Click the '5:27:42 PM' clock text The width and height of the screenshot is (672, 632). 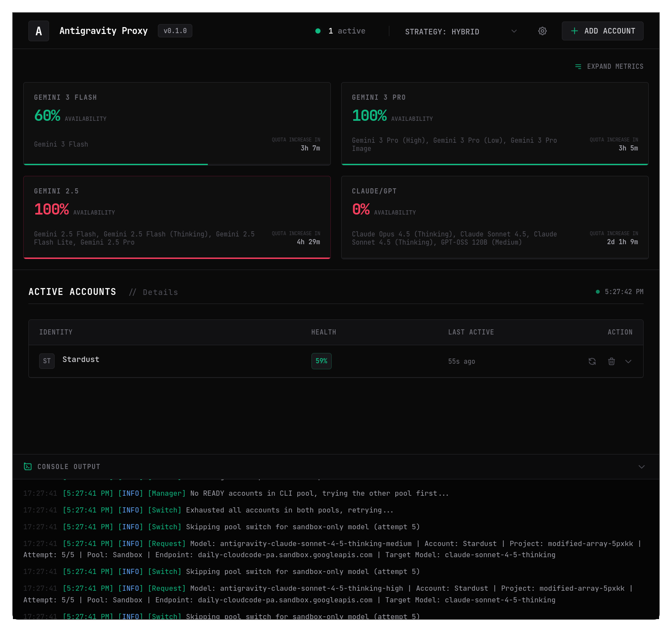point(624,292)
